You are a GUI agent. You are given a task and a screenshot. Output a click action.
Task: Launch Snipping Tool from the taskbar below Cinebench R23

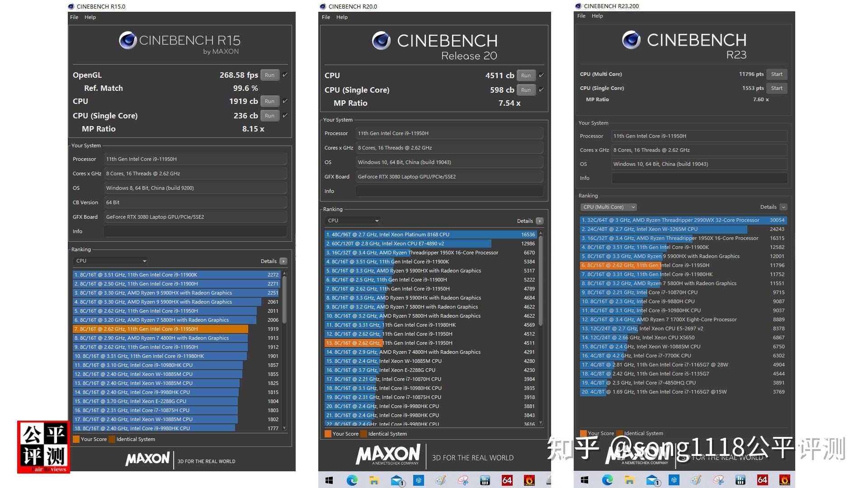pos(718,479)
